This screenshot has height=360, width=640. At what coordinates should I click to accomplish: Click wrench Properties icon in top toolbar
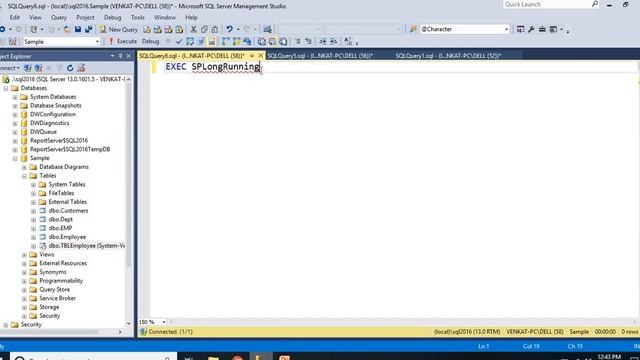(x=531, y=29)
